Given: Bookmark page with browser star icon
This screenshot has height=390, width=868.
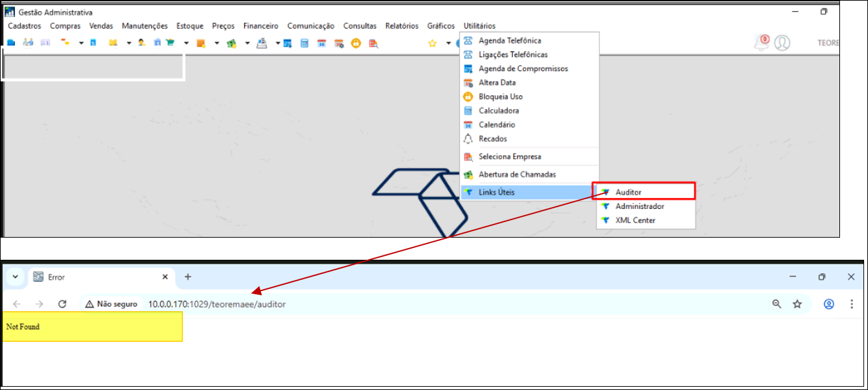Looking at the screenshot, I should (797, 304).
